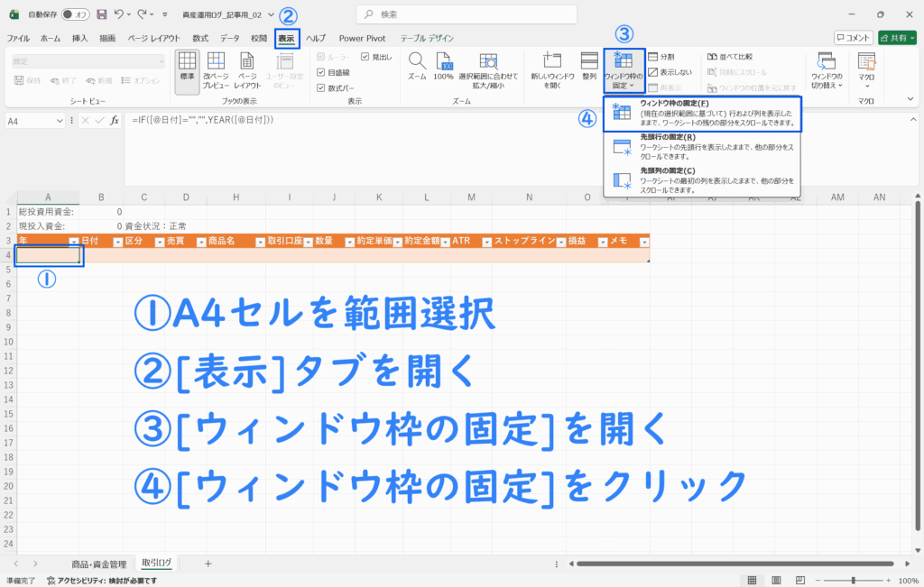Viewport: 924px width, 587px height.
Task: Click the 共有 button
Action: tap(897, 39)
